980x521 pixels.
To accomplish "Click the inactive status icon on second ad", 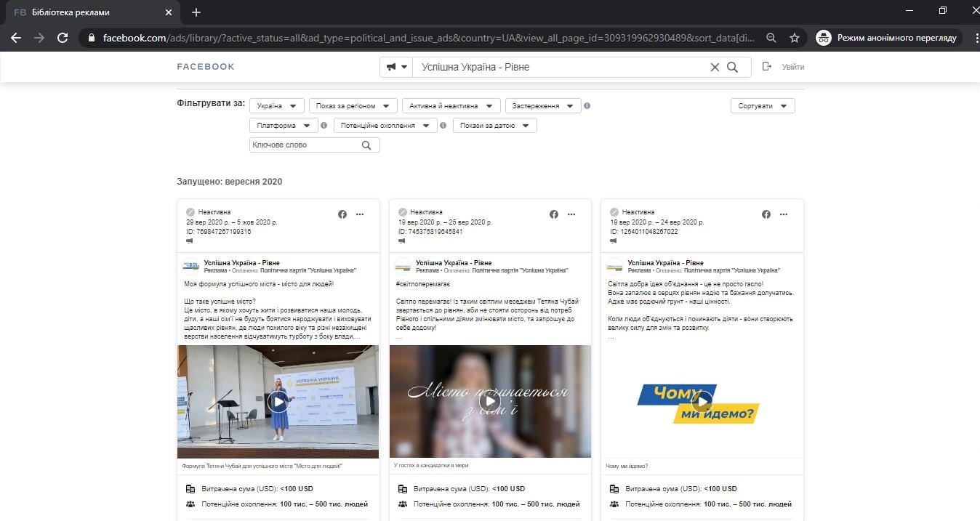I will coord(403,212).
